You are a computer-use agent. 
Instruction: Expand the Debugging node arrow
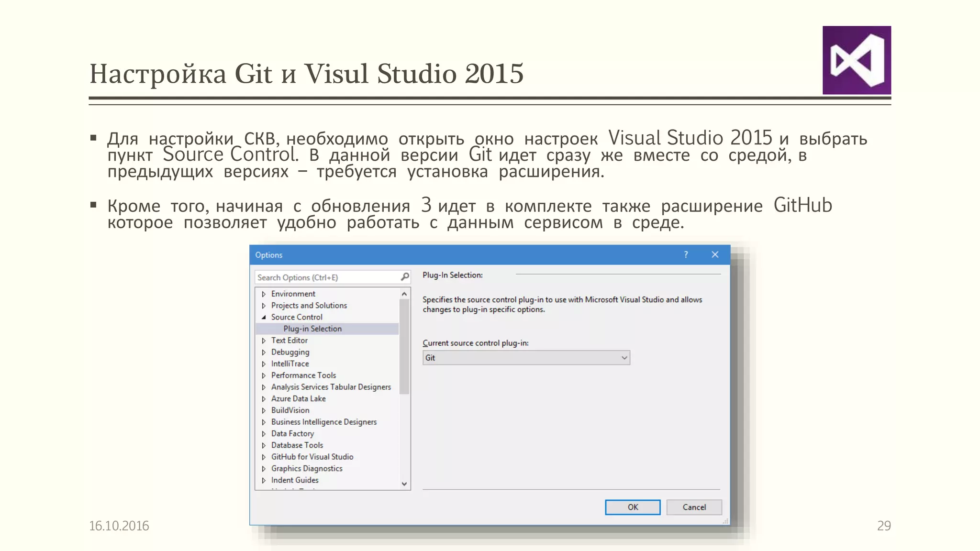[264, 352]
